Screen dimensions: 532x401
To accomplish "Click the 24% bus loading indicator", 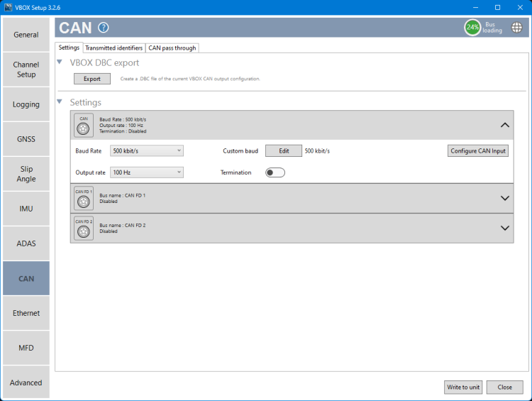I will tap(472, 28).
